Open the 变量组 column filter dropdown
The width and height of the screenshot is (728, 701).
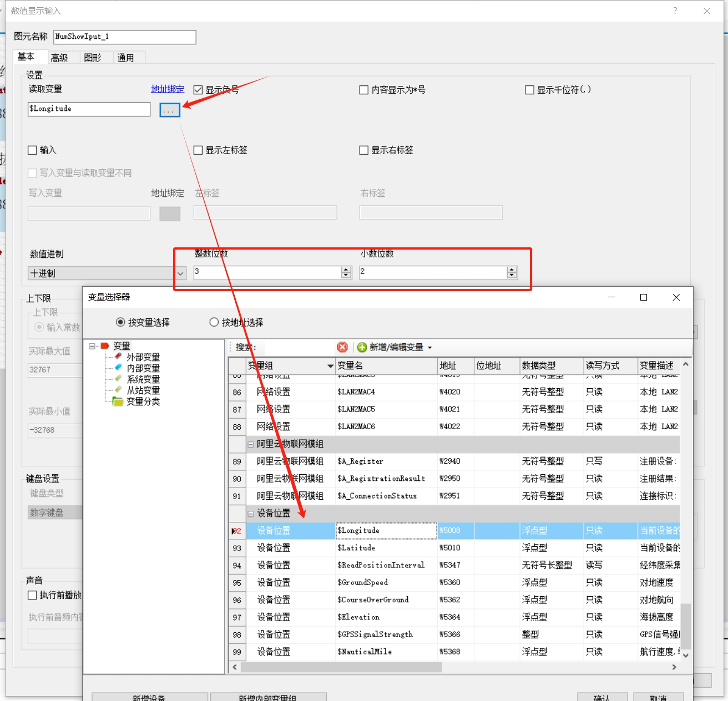tap(330, 366)
